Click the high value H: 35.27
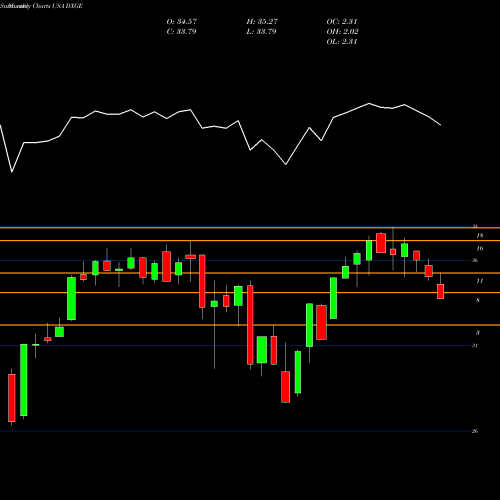 click(x=262, y=22)
